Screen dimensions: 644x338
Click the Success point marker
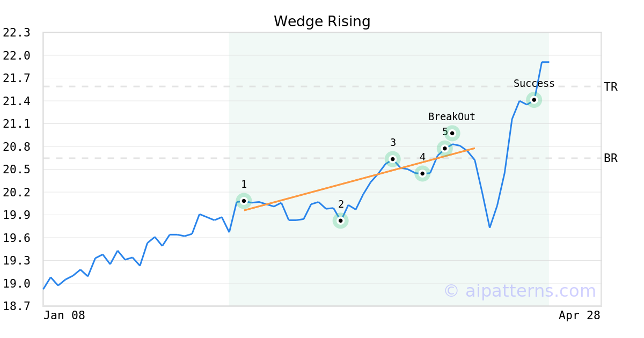pos(534,100)
